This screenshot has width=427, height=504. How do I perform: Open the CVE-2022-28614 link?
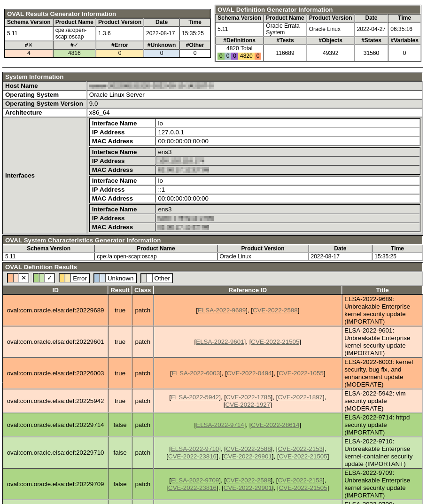[275, 425]
